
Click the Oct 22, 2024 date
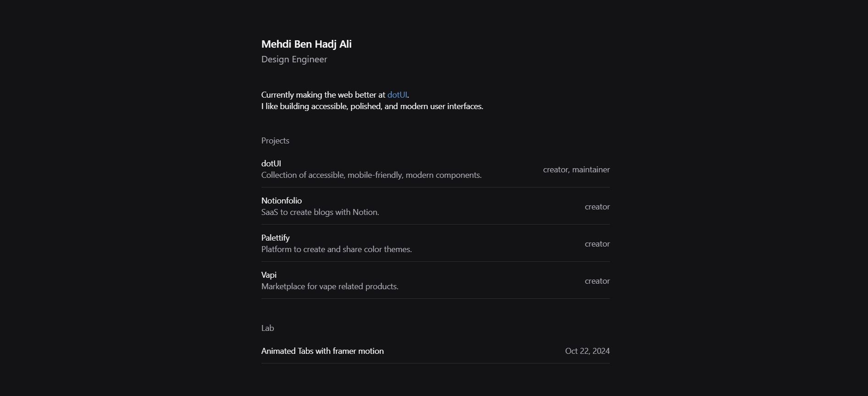pos(587,351)
